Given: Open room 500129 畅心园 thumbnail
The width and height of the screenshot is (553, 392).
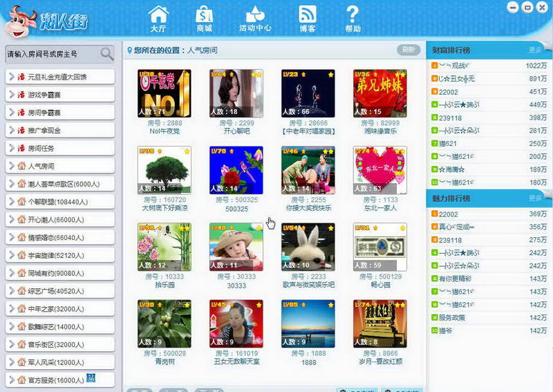Looking at the screenshot, I should [x=380, y=247].
